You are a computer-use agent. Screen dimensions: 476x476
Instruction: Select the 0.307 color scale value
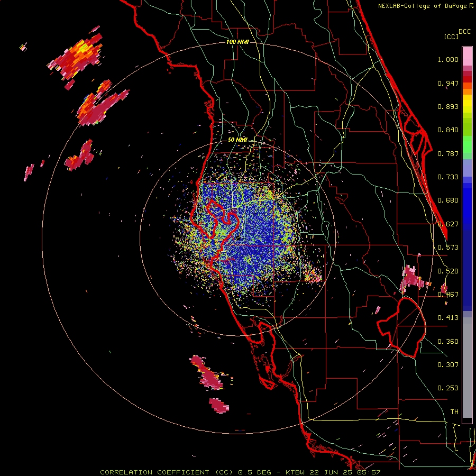(448, 365)
